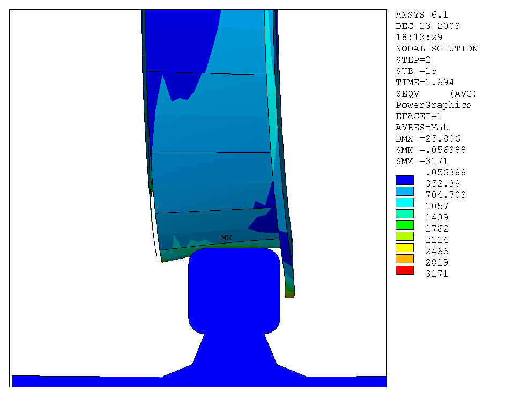This screenshot has height=420, width=528.
Task: Click the 'EFACET=1' text
Action: [419, 116]
